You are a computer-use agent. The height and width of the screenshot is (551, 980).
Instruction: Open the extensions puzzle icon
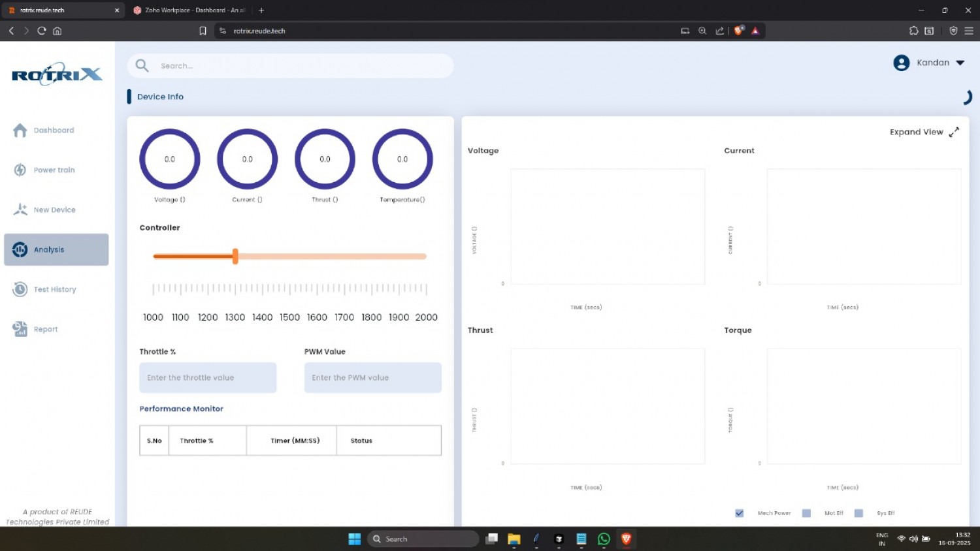click(914, 31)
